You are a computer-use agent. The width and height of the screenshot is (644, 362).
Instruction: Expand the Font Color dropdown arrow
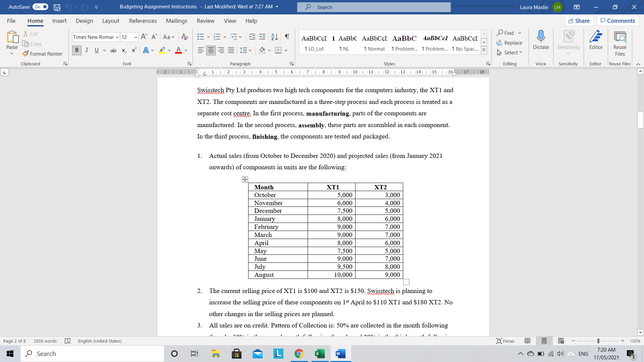point(185,50)
